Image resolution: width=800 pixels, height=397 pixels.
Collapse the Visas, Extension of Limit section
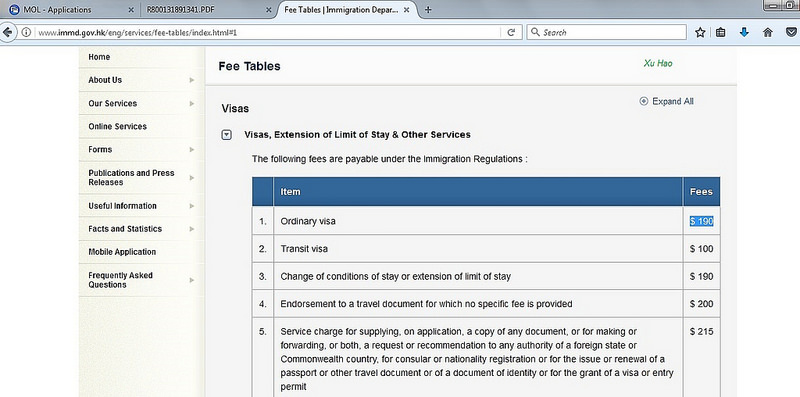click(227, 135)
